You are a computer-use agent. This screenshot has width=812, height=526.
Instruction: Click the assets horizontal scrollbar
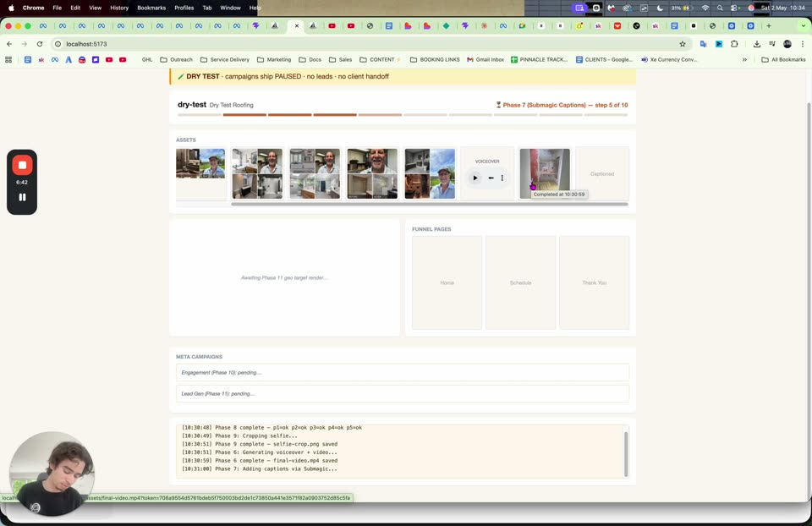coord(430,204)
